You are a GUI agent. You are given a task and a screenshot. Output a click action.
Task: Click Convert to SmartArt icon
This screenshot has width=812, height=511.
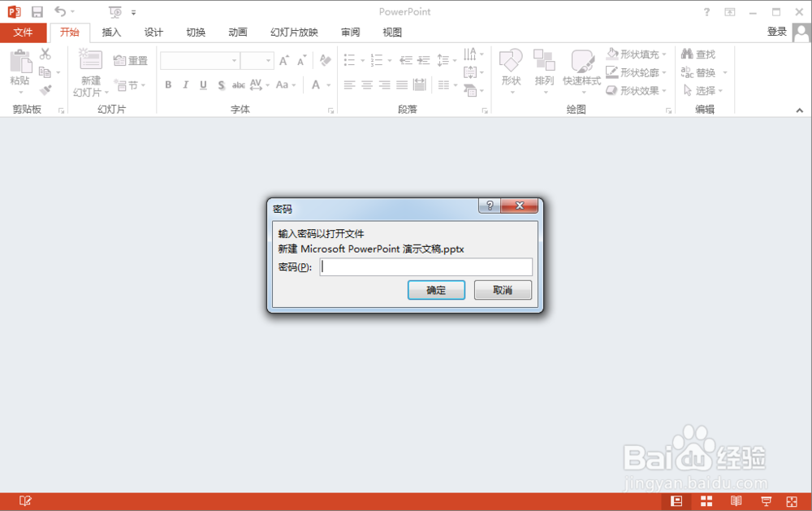pyautogui.click(x=470, y=90)
